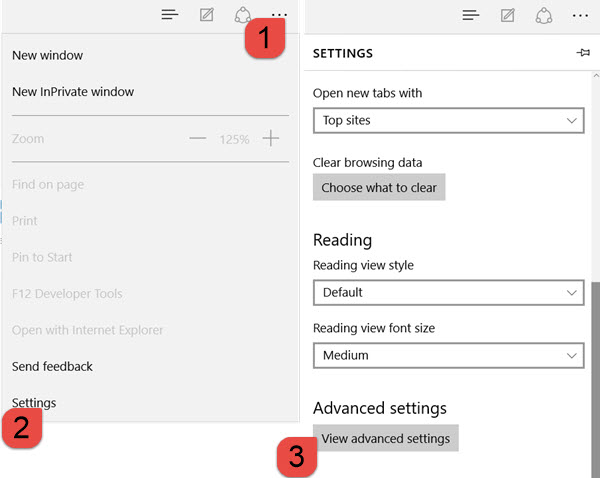Choose Send feedback menu entry
Image resolution: width=600 pixels, height=478 pixels.
point(52,367)
